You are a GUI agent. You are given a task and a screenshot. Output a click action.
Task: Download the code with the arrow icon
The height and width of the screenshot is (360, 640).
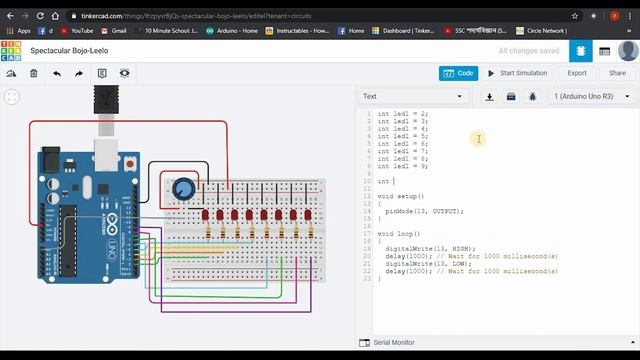(489, 97)
